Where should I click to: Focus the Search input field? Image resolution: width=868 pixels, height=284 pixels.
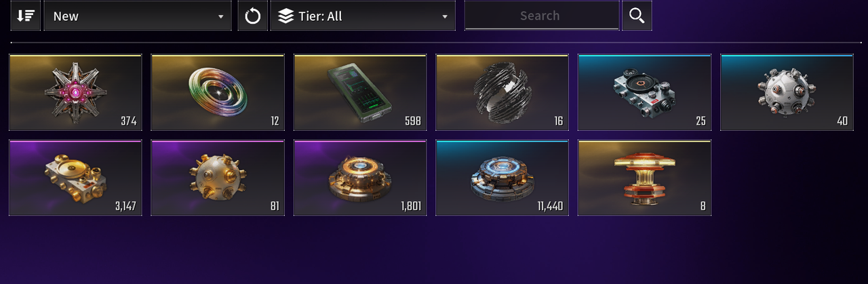pyautogui.click(x=541, y=15)
